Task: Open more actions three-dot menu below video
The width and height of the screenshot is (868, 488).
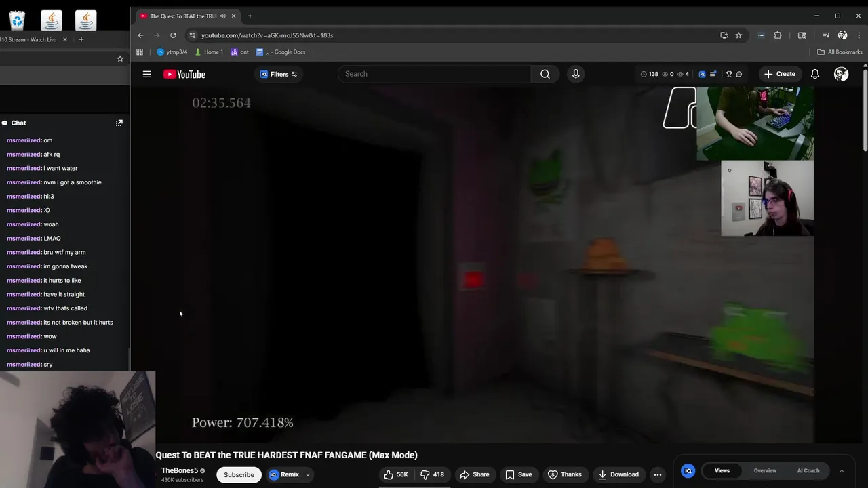Action: (657, 474)
